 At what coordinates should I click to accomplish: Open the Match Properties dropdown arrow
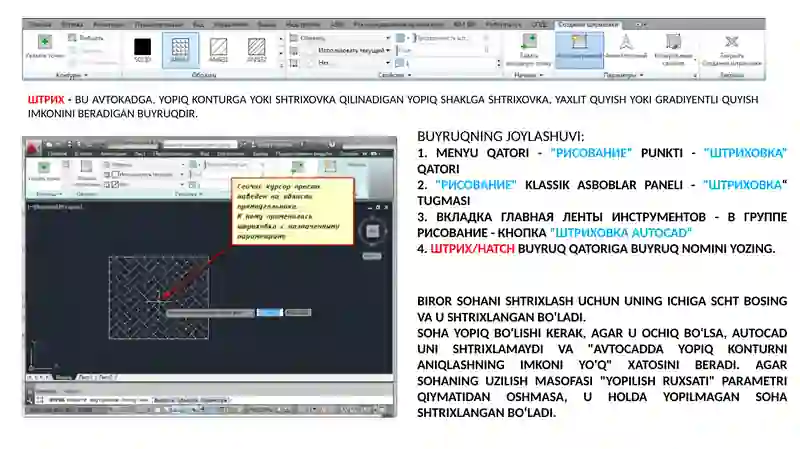[695, 60]
